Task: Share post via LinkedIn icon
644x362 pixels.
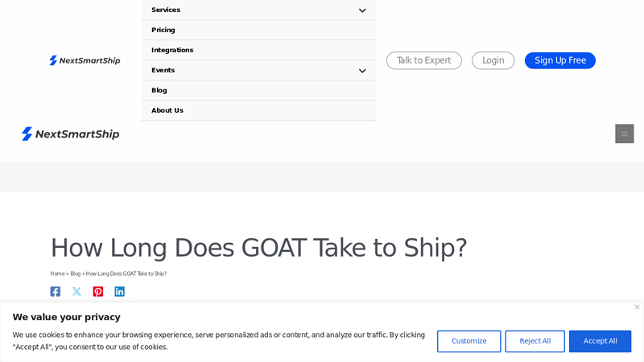Action: point(119,292)
